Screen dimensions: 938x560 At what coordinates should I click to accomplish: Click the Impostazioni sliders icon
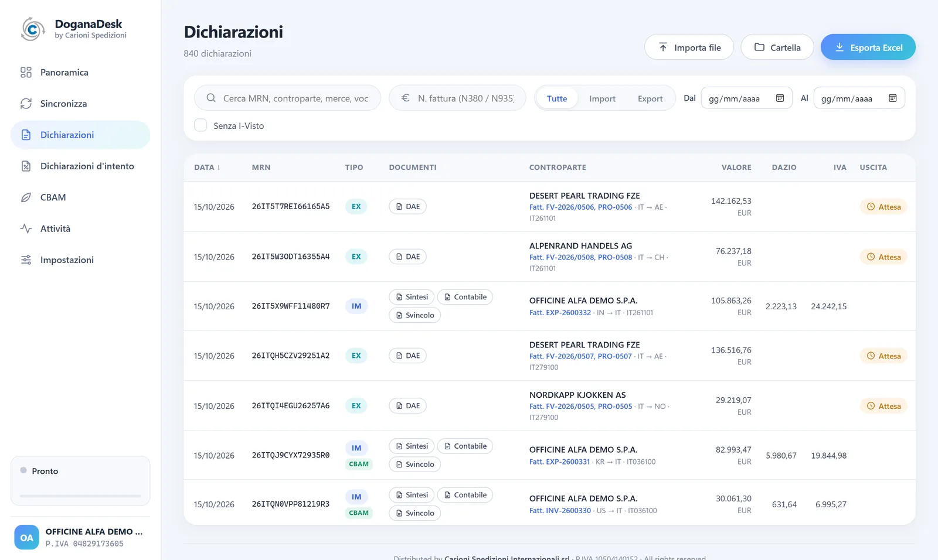coord(26,260)
